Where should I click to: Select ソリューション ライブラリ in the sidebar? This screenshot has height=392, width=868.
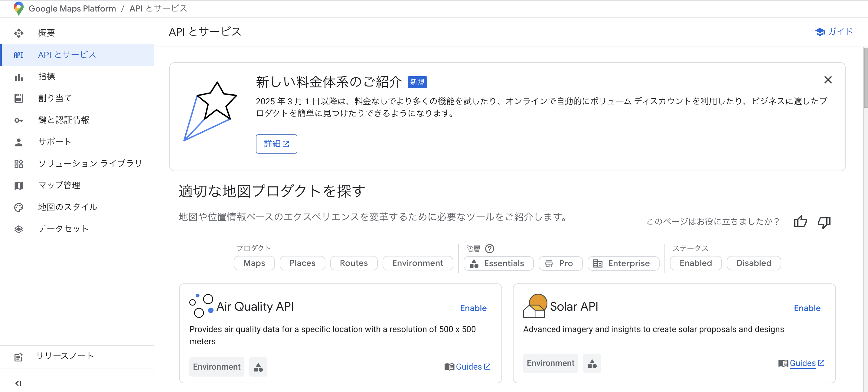[x=90, y=163]
